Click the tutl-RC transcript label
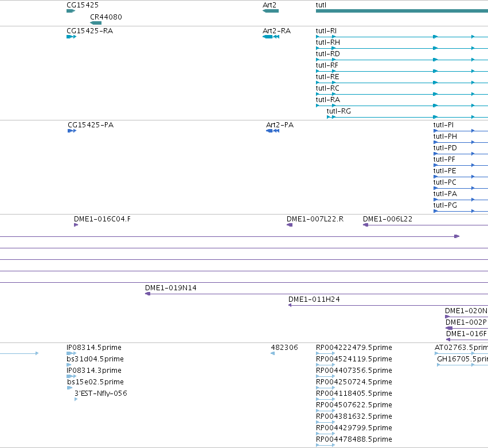This screenshot has width=488, height=448. click(x=327, y=88)
